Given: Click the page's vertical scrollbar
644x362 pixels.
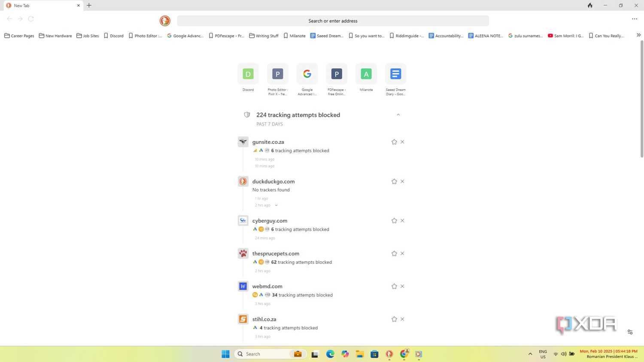Looking at the screenshot, I should [x=642, y=99].
